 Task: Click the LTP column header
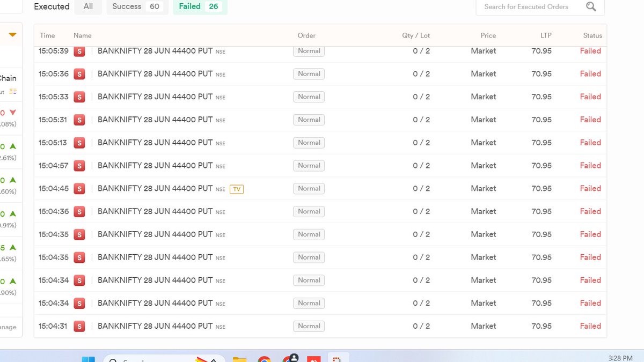pyautogui.click(x=546, y=35)
